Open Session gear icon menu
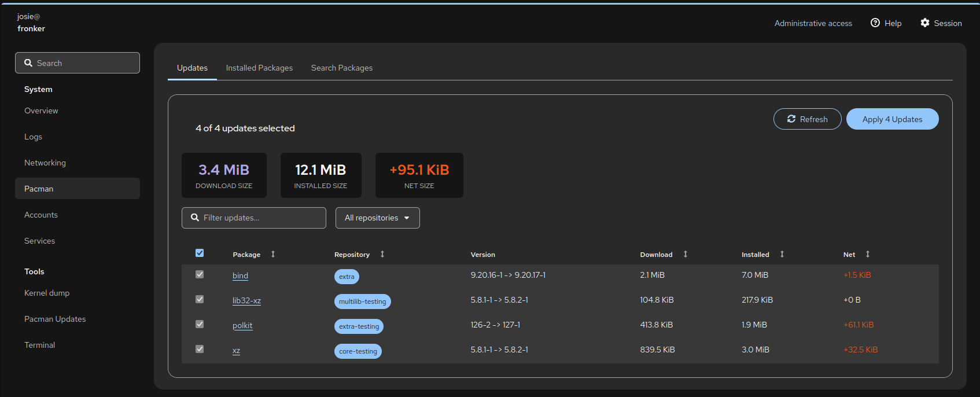The height and width of the screenshot is (397, 980). [x=925, y=23]
